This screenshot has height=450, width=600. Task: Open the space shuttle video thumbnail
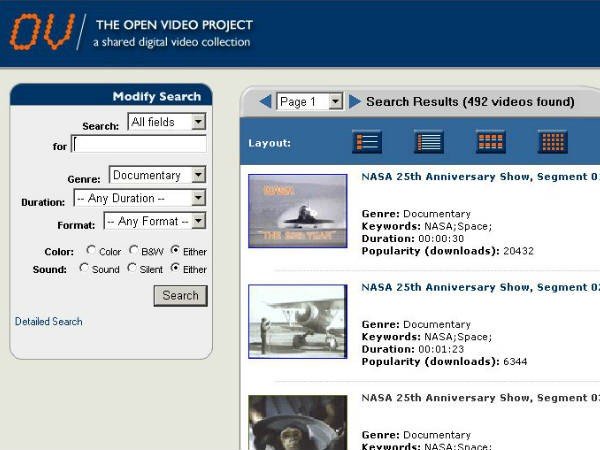298,211
